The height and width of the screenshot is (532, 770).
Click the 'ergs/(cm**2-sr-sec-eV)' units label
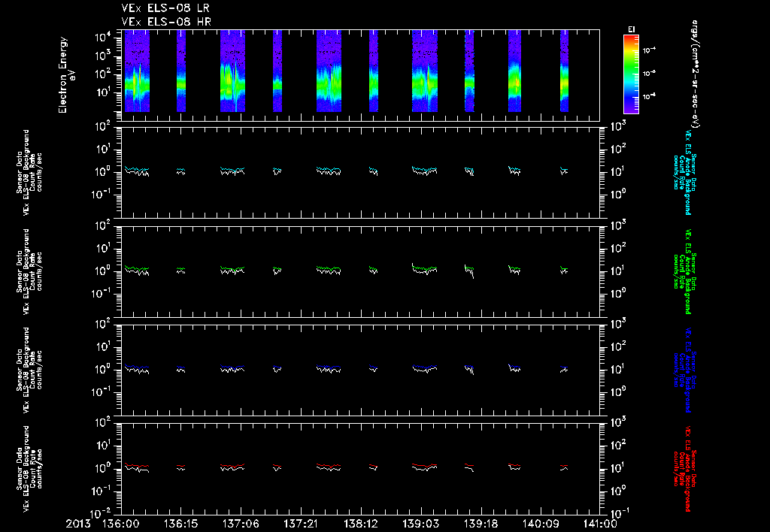[694, 74]
